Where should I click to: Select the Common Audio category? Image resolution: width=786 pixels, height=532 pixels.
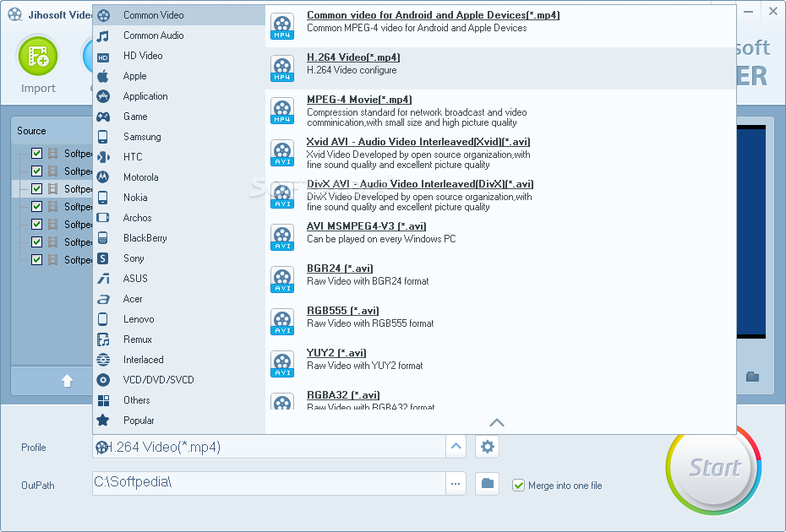pos(179,35)
